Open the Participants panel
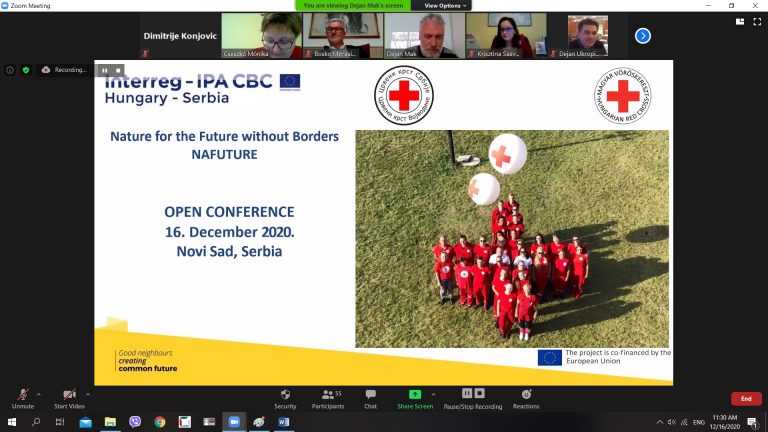This screenshot has width=768, height=432. coord(327,396)
